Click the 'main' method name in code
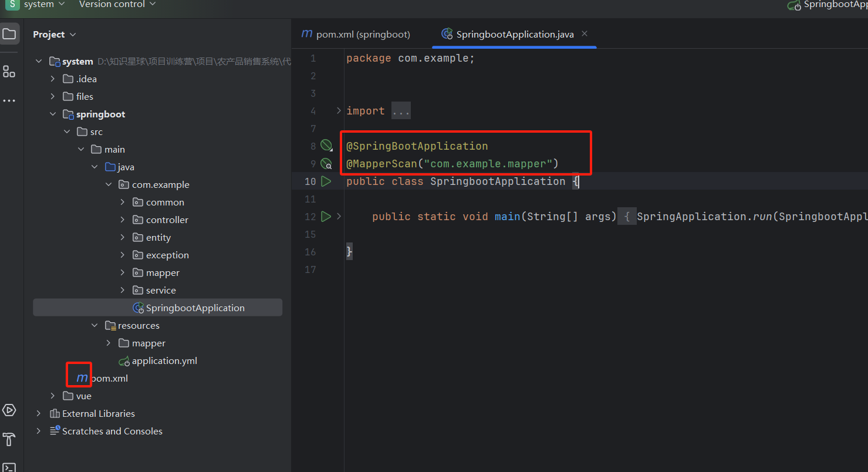 (507, 216)
